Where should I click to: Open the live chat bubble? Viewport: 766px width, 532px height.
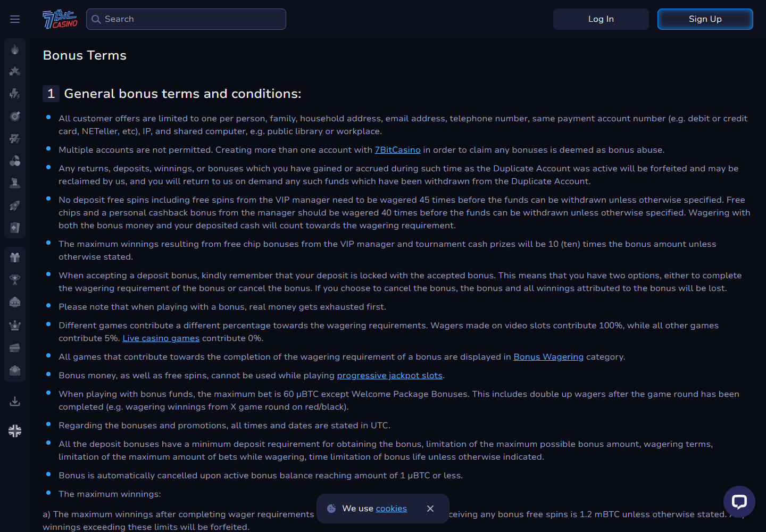[739, 502]
